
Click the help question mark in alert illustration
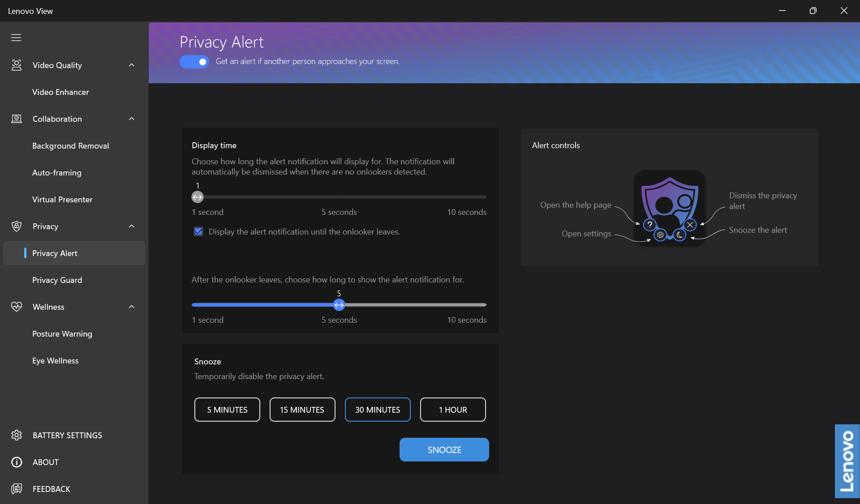tap(649, 225)
